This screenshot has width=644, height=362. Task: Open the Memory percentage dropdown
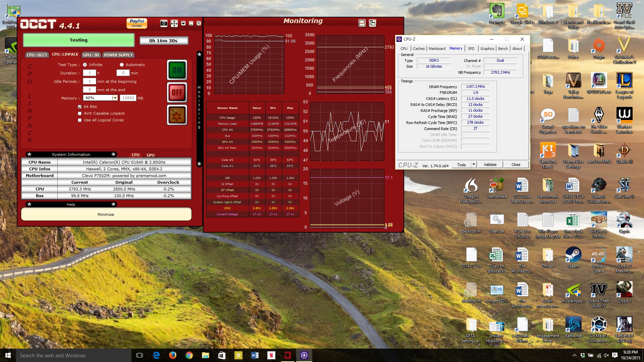tap(115, 98)
